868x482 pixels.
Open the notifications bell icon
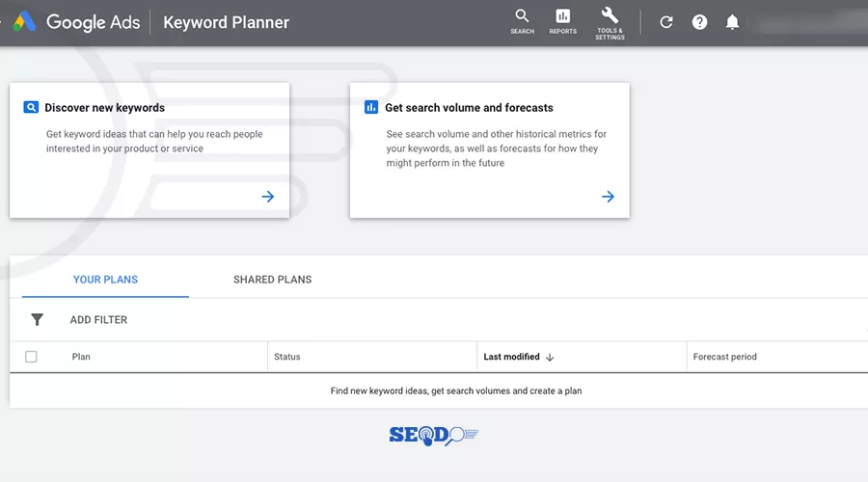pyautogui.click(x=732, y=22)
